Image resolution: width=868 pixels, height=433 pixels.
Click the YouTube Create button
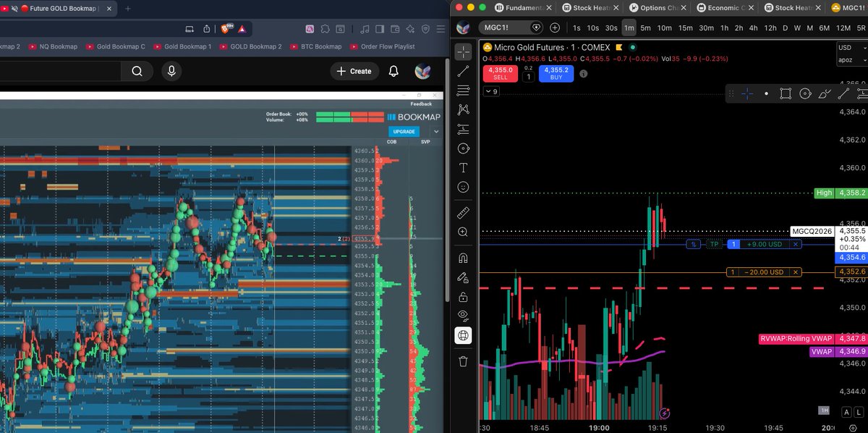tap(354, 71)
